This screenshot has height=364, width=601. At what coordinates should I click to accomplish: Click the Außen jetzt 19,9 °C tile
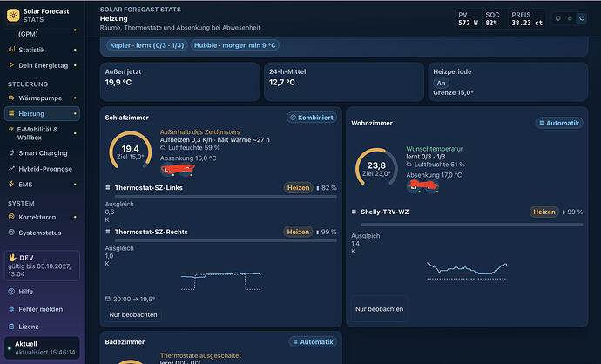click(179, 82)
